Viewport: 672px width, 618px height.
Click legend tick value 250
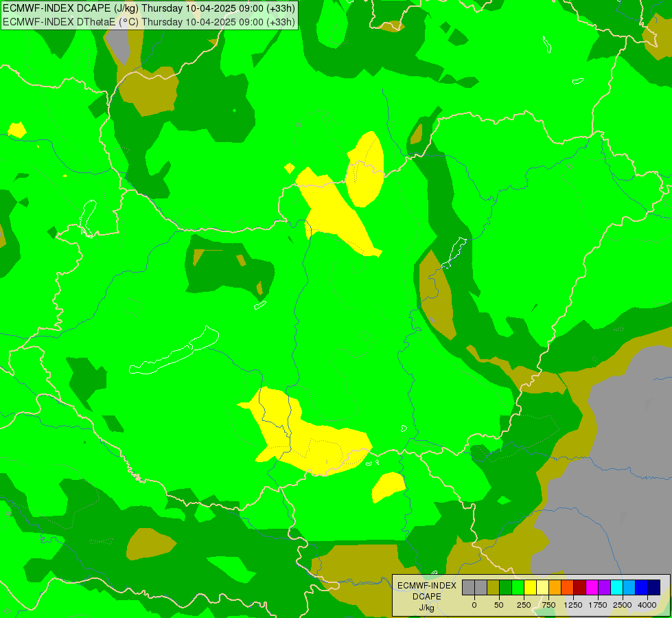point(524,605)
